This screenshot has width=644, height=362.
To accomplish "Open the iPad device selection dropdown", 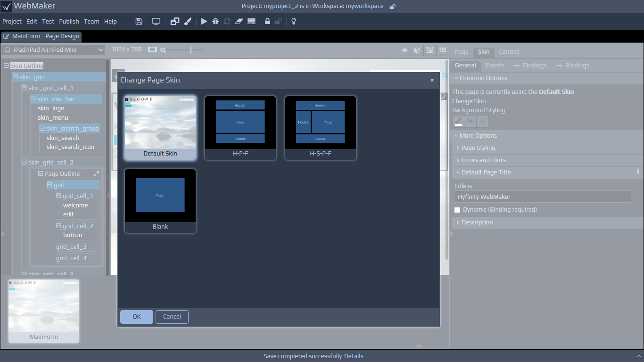I will coord(53,49).
